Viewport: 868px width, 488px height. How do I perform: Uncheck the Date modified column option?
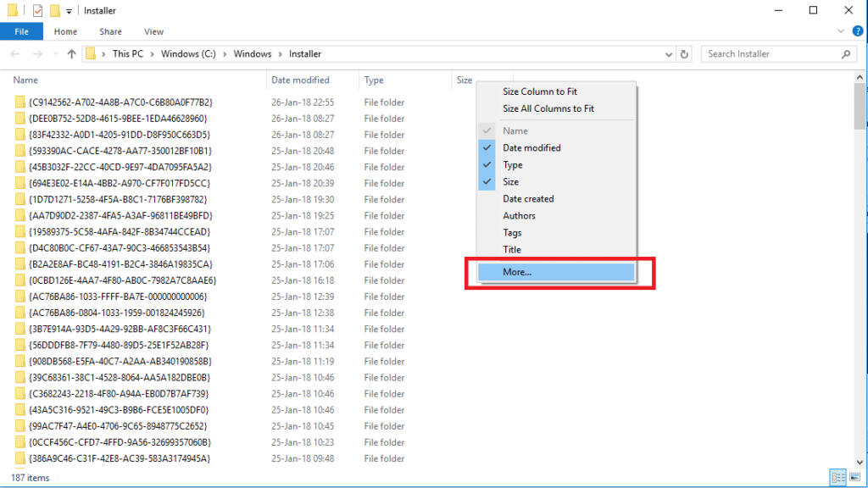pyautogui.click(x=556, y=147)
